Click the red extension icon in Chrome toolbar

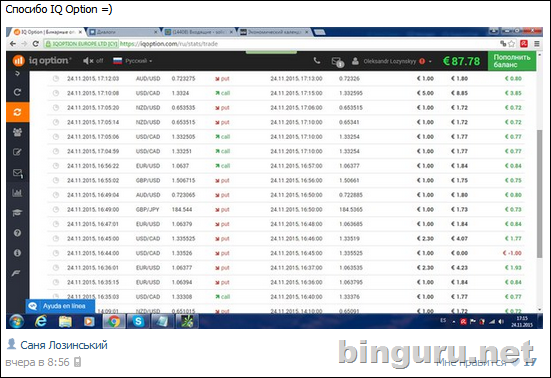524,44
